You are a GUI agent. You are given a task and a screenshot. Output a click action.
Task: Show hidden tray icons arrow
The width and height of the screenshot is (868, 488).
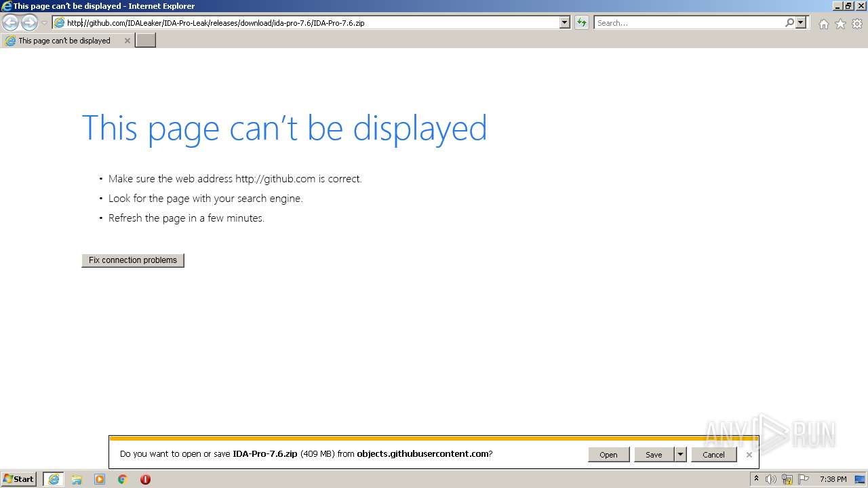pos(756,479)
